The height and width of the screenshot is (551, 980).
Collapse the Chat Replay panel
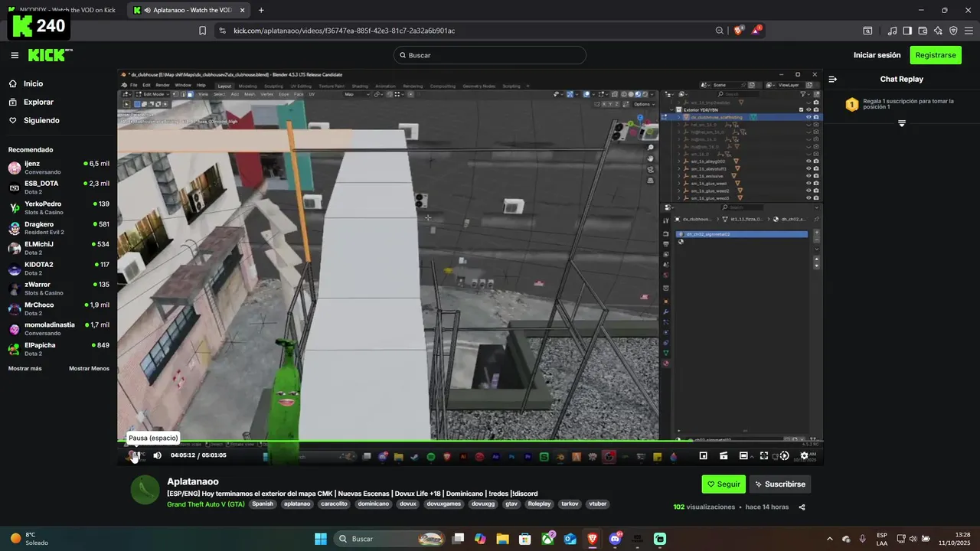(x=833, y=79)
